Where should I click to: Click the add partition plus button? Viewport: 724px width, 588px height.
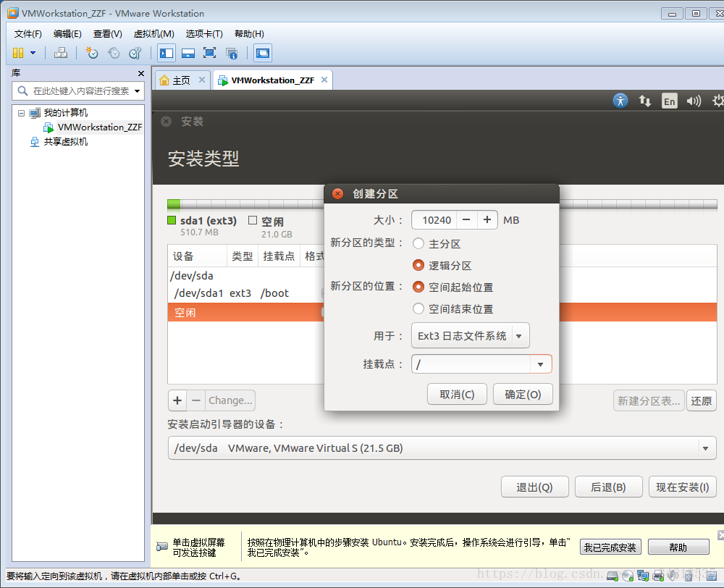(x=177, y=400)
